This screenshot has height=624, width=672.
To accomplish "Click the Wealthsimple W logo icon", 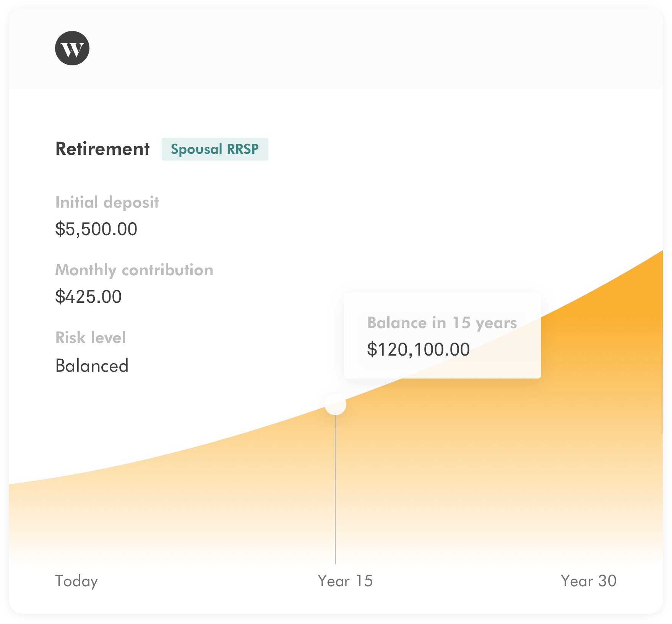I will (72, 48).
